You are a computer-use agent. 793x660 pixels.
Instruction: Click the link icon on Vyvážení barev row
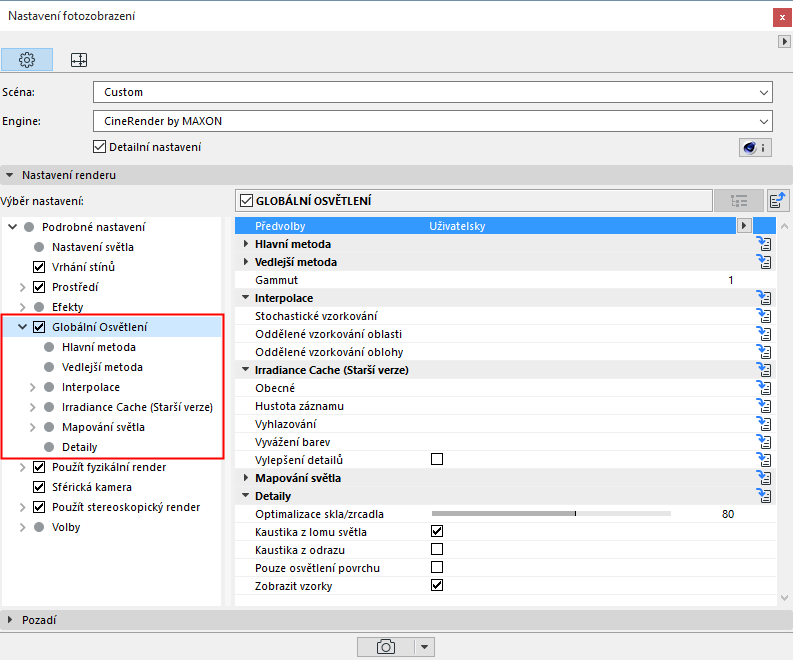click(764, 442)
